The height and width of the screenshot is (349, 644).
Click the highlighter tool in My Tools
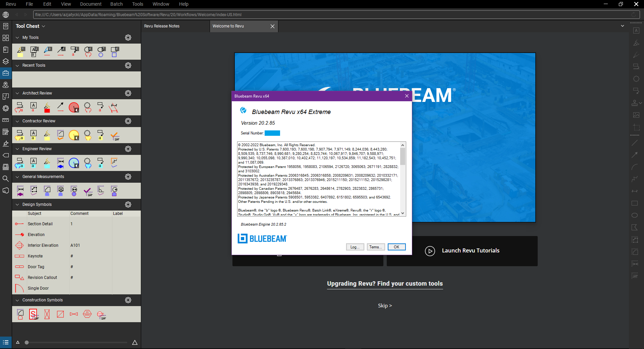pos(20,52)
